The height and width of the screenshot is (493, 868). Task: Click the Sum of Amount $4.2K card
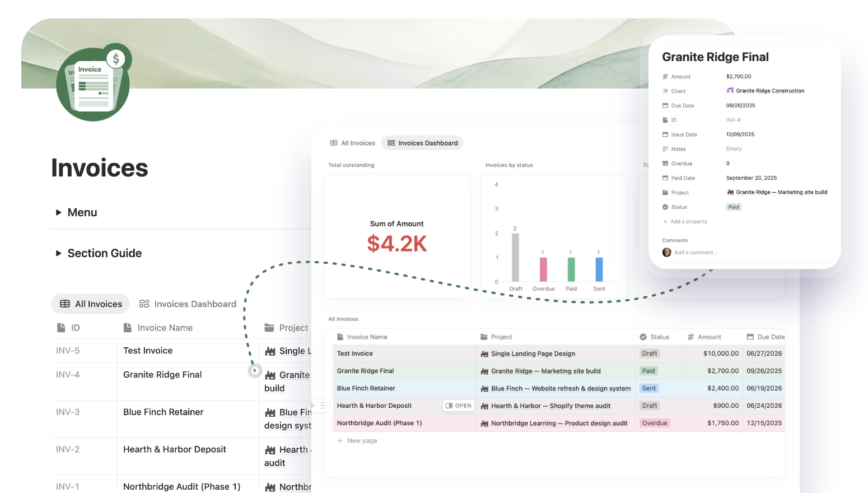point(396,236)
